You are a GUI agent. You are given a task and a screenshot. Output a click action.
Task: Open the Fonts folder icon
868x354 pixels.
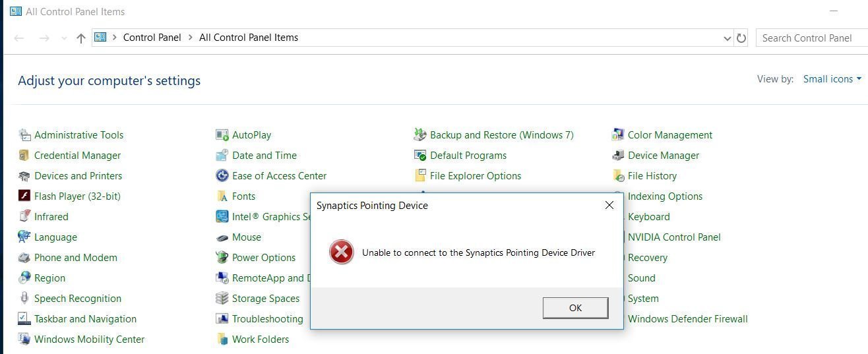tap(222, 196)
